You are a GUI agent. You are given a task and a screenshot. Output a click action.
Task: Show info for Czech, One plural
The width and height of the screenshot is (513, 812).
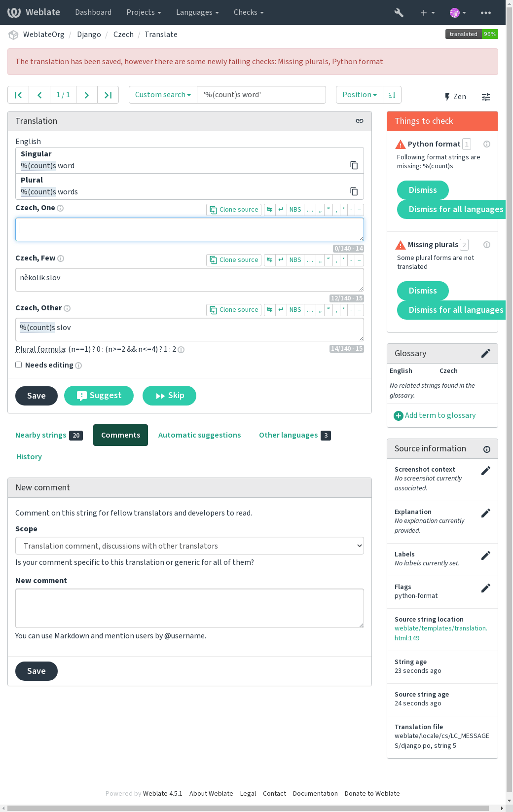60,208
